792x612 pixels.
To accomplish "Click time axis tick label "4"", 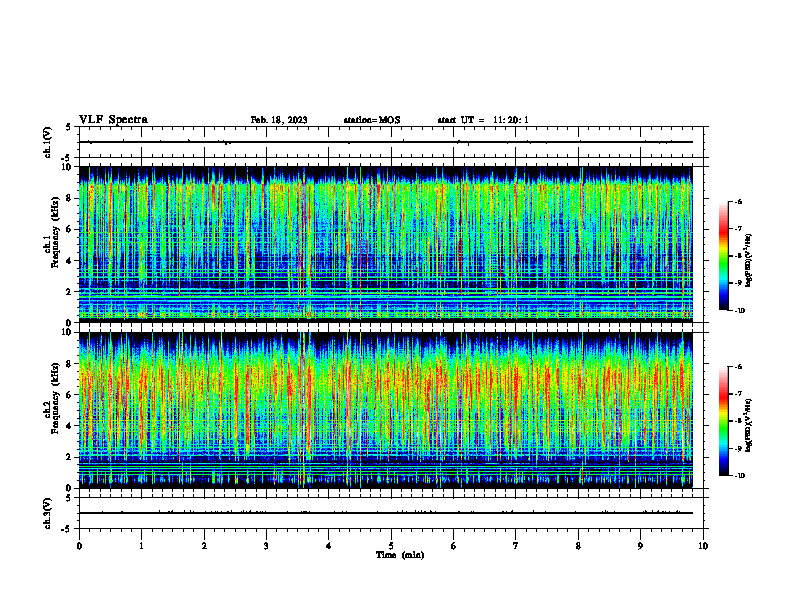I will [x=329, y=546].
